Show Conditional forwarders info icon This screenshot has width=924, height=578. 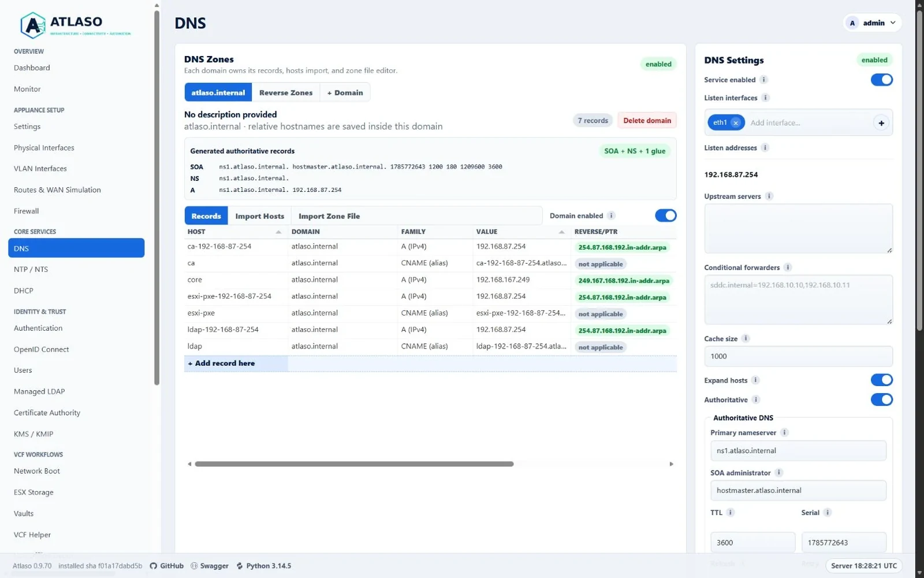(x=788, y=267)
